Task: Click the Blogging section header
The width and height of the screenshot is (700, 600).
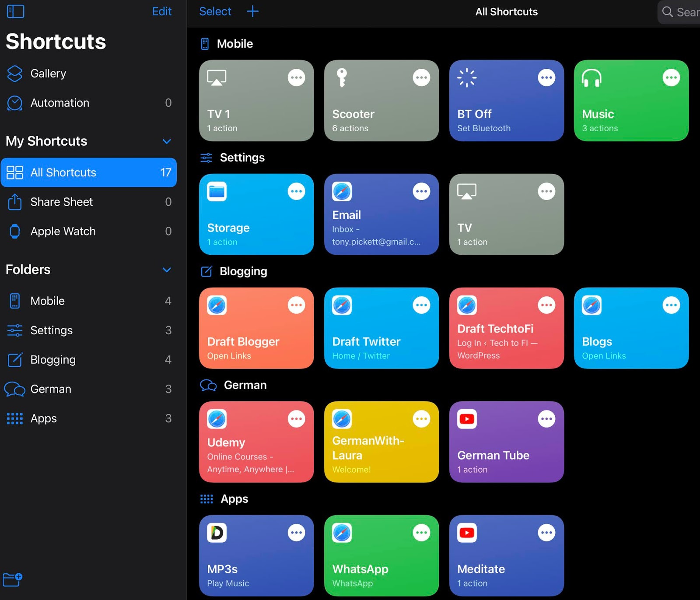Action: 234,271
